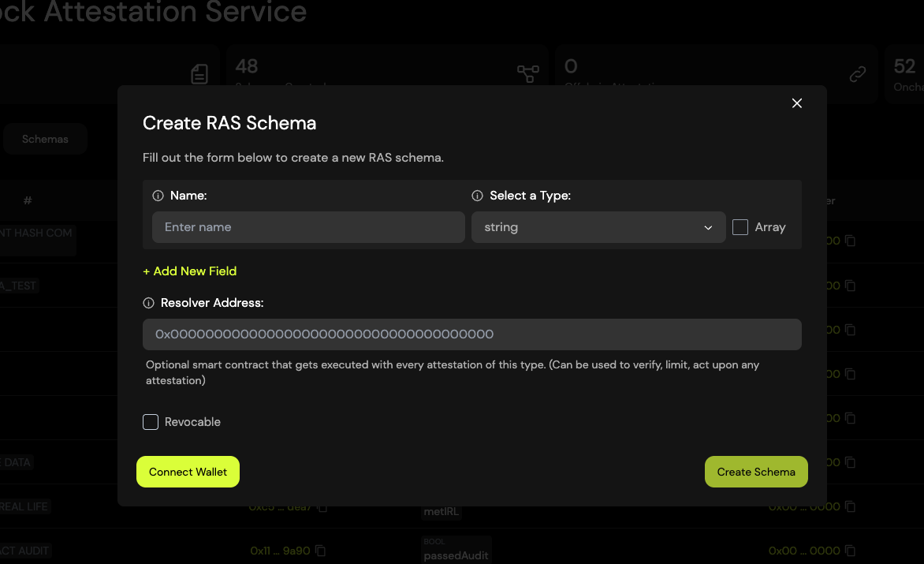Click inside the Enter name field

pos(307,226)
